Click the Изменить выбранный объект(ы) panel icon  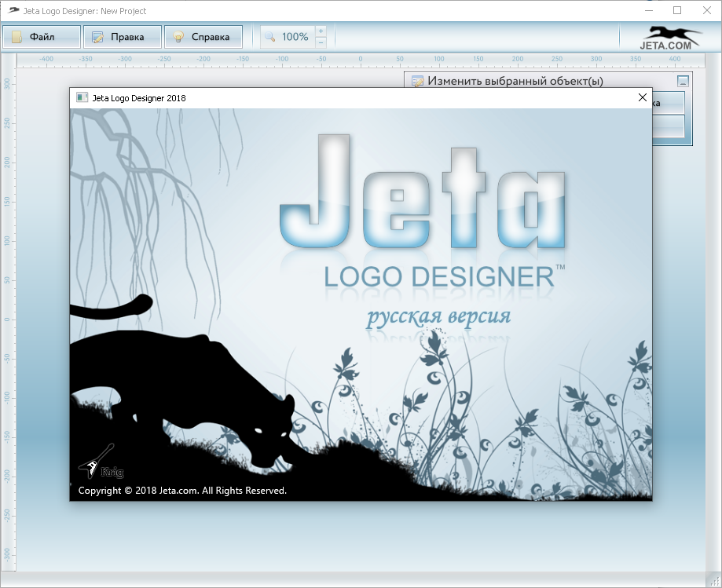pos(418,82)
